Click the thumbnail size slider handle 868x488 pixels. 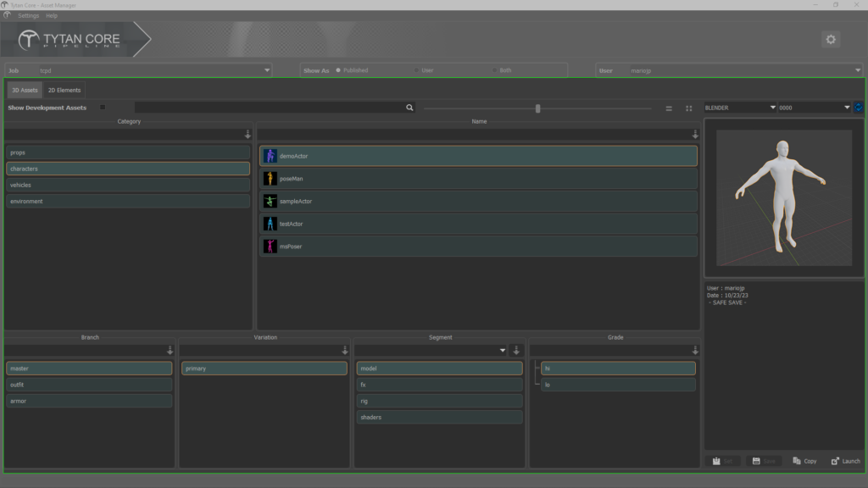point(537,108)
